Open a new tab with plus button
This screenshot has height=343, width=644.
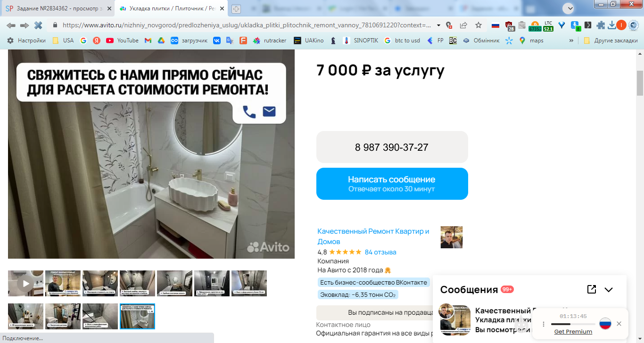236,9
